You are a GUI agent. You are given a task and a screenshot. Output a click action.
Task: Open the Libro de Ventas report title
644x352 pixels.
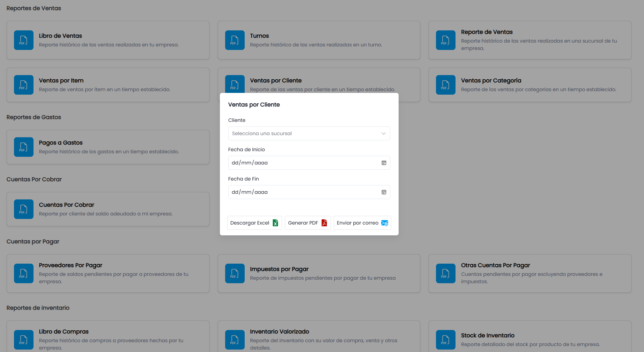[60, 36]
